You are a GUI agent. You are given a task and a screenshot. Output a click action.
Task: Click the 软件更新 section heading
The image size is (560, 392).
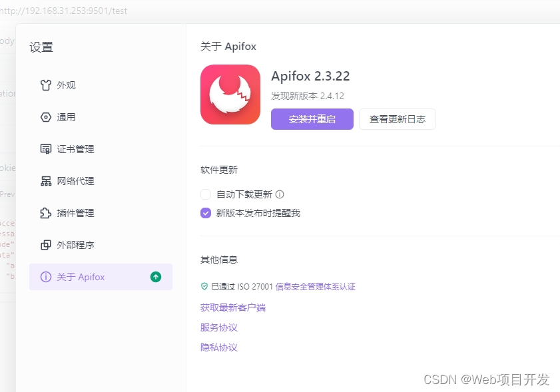[219, 170]
